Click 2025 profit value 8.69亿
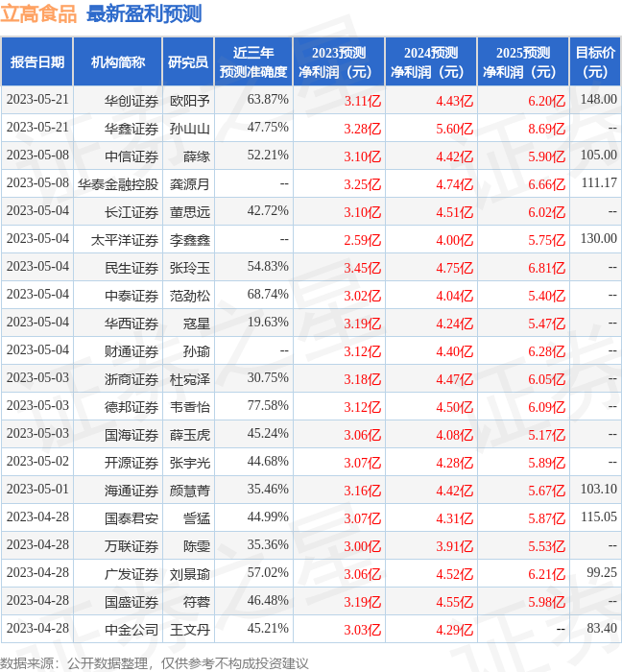The height and width of the screenshot is (672, 622). click(546, 129)
